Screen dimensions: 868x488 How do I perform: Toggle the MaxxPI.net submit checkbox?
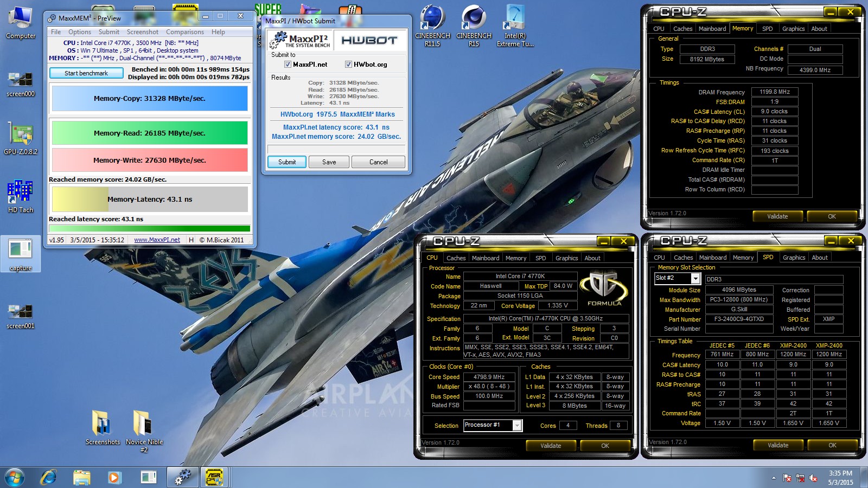tap(288, 64)
